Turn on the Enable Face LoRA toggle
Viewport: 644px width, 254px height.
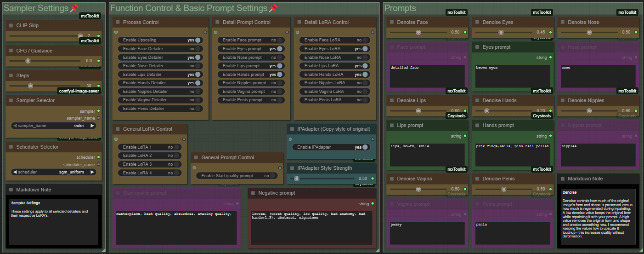click(x=365, y=40)
